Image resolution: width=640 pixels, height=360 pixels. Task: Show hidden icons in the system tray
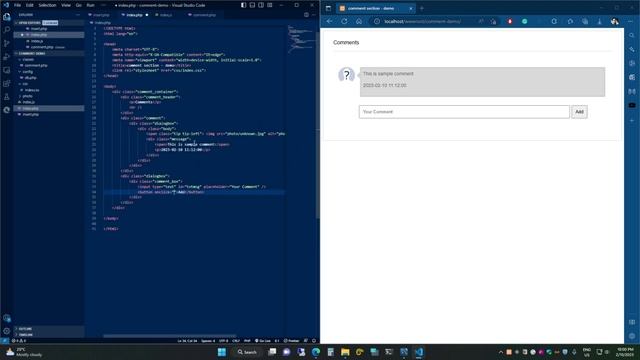500,352
